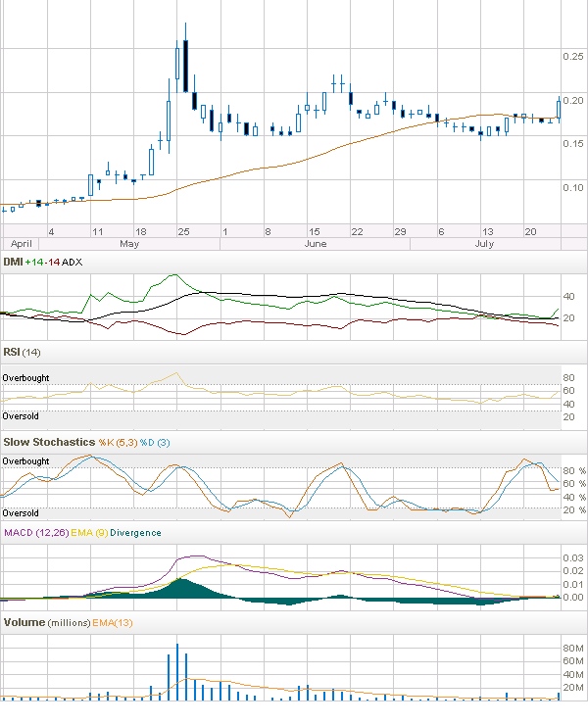Select the 0.00 MACD axis label
This screenshot has width=588, height=725.
[x=573, y=598]
